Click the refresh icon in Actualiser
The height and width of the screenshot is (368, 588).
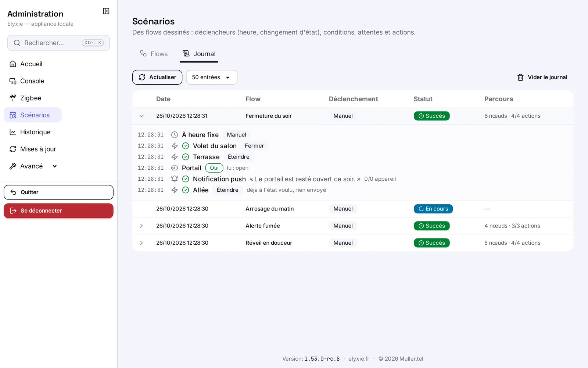[x=142, y=77]
